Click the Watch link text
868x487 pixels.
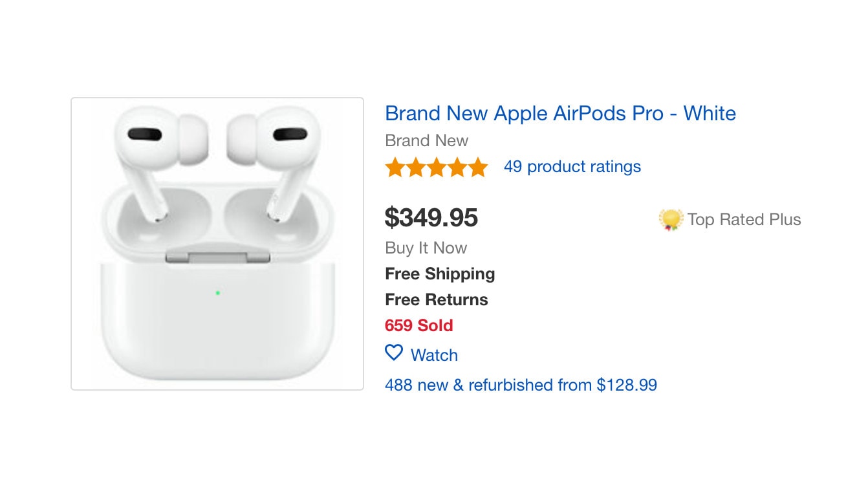(434, 355)
